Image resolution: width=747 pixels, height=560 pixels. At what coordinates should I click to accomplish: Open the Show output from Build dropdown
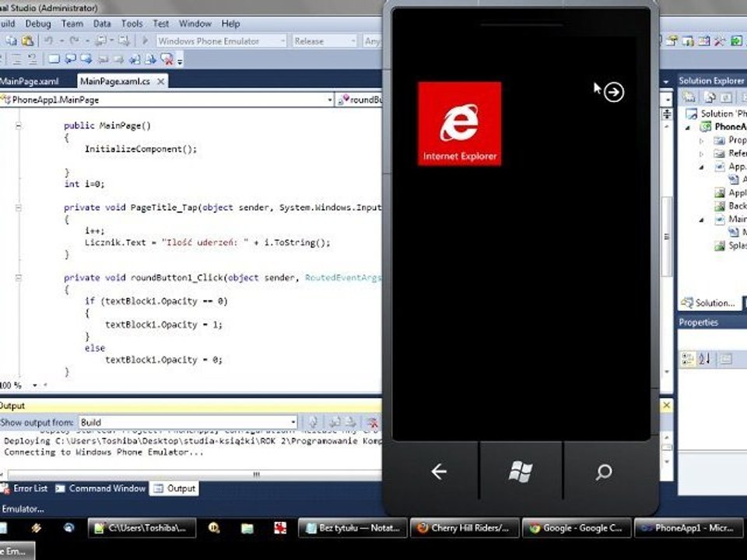tap(293, 422)
